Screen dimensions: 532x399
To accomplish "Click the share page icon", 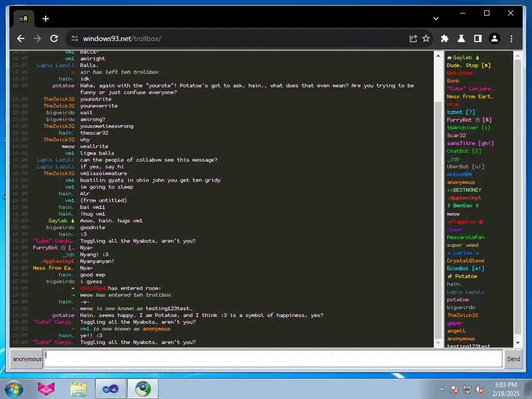I will [413, 38].
